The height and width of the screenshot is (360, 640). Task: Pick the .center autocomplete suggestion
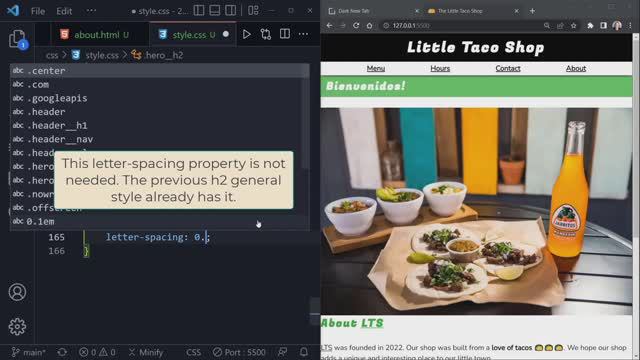pyautogui.click(x=159, y=71)
